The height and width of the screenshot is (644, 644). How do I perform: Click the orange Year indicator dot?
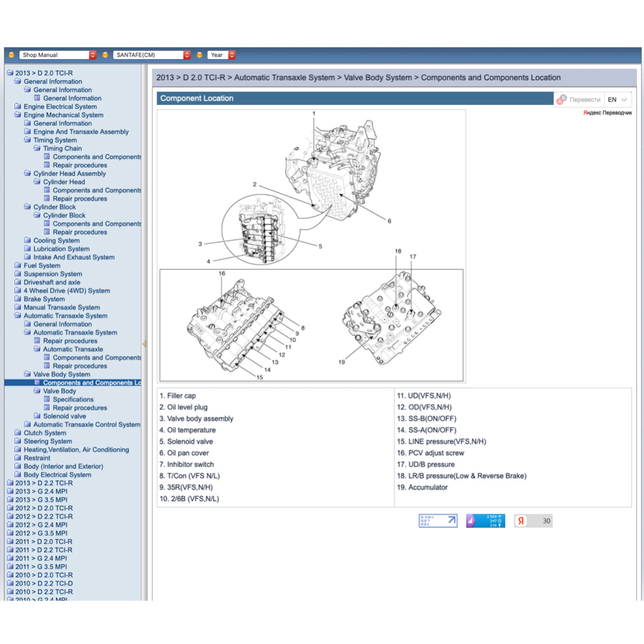pyautogui.click(x=200, y=55)
